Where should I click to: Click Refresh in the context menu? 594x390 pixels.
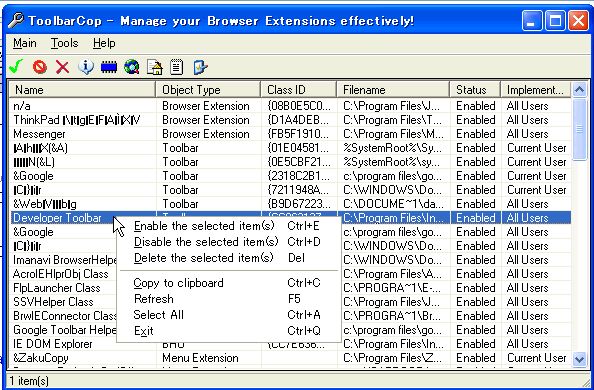[x=228, y=299]
